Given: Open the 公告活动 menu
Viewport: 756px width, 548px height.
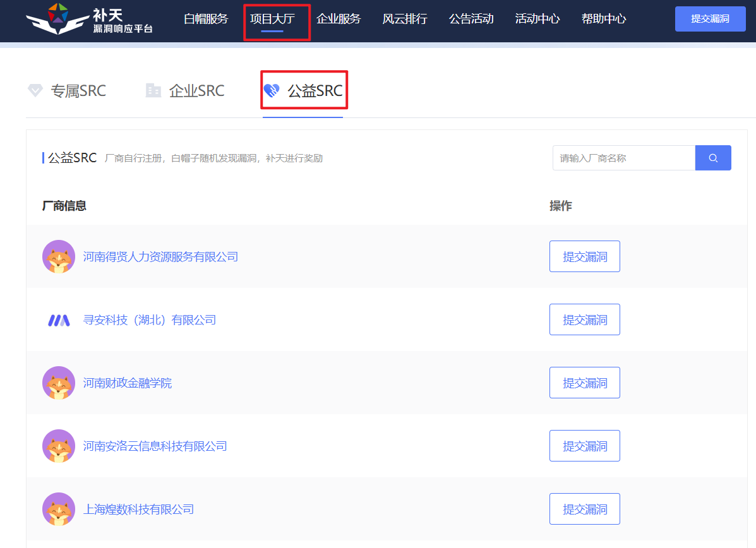Looking at the screenshot, I should (471, 19).
